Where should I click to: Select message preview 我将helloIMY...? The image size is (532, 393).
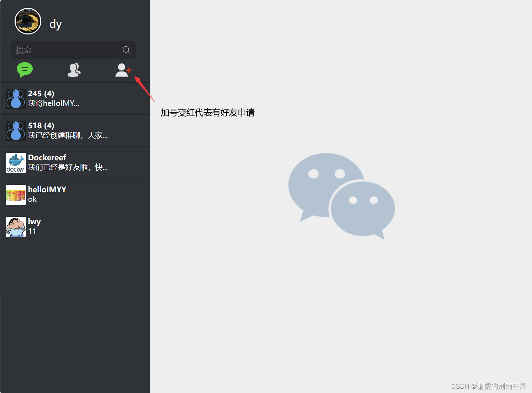pyautogui.click(x=53, y=103)
